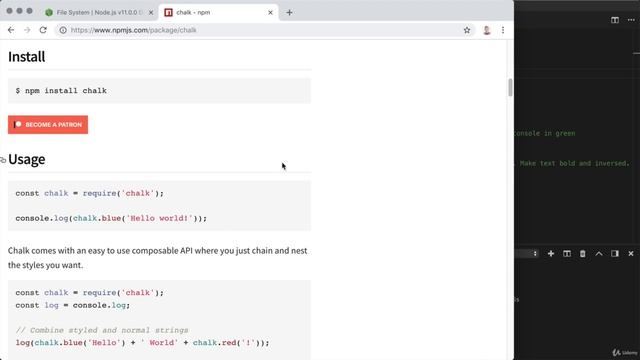Move the VS Code panel to the side
Screen dimensions: 640x360
615,253
